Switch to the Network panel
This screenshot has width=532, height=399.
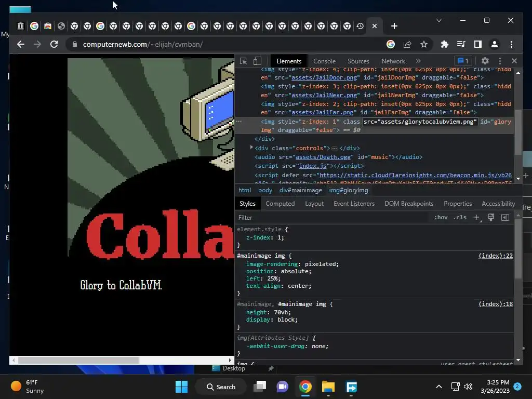393,61
